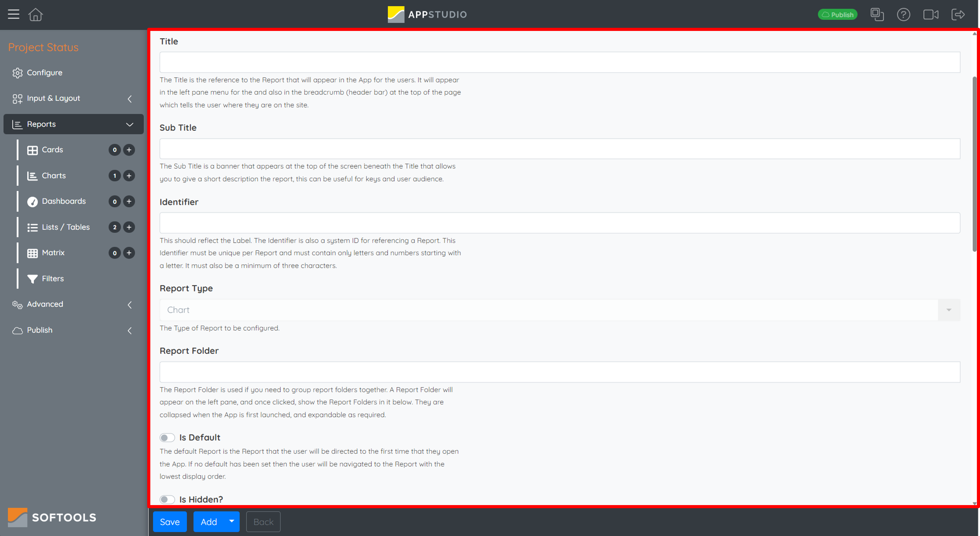Click the Add button
The height and width of the screenshot is (536, 980).
209,522
